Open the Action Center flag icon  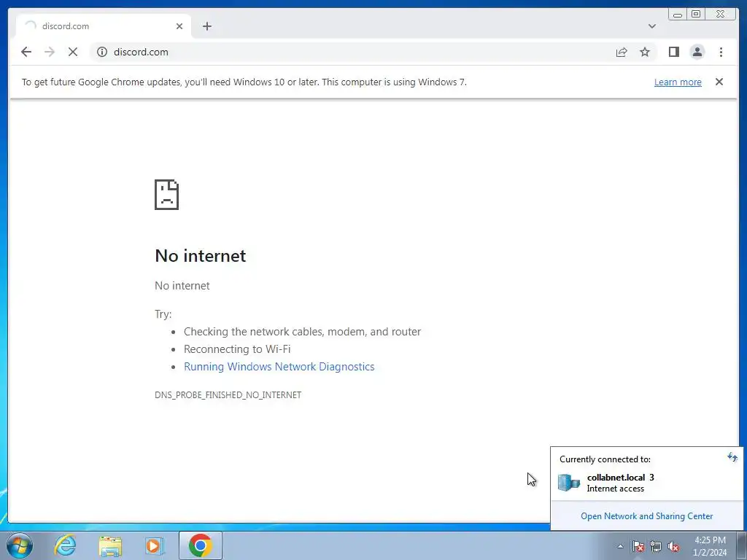click(x=638, y=546)
